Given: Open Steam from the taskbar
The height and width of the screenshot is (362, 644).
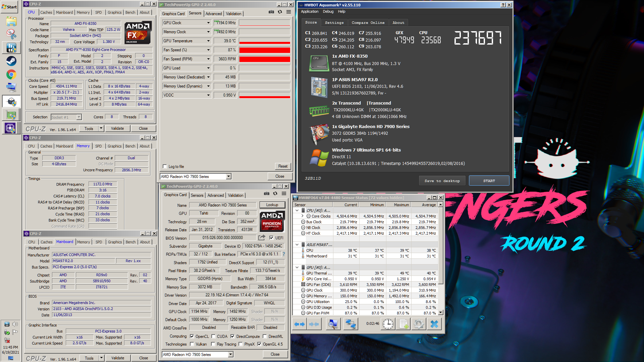Looking at the screenshot, I should tap(11, 61).
